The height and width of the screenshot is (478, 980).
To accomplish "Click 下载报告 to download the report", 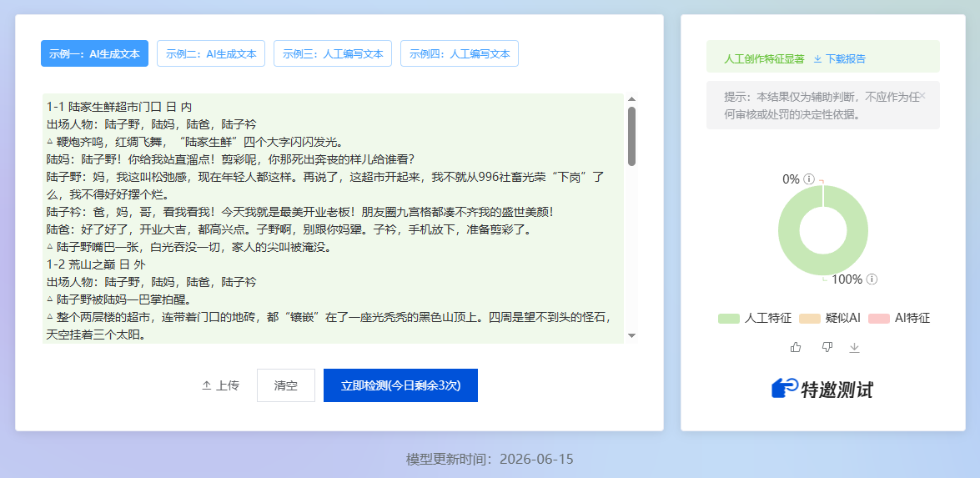I will (x=839, y=58).
